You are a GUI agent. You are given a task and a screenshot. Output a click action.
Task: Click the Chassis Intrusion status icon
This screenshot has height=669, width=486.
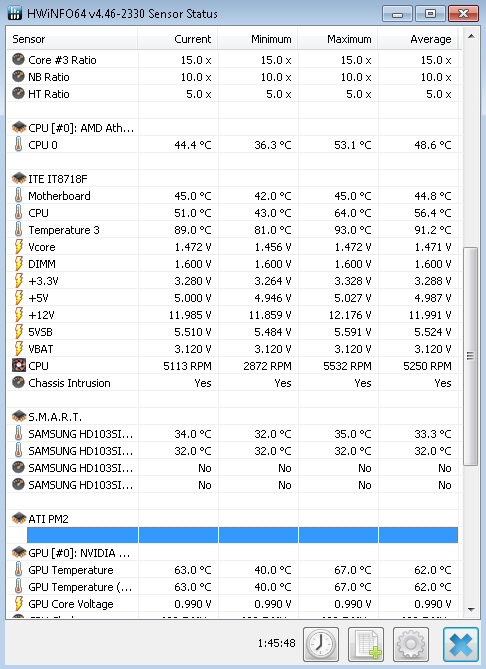pos(18,382)
